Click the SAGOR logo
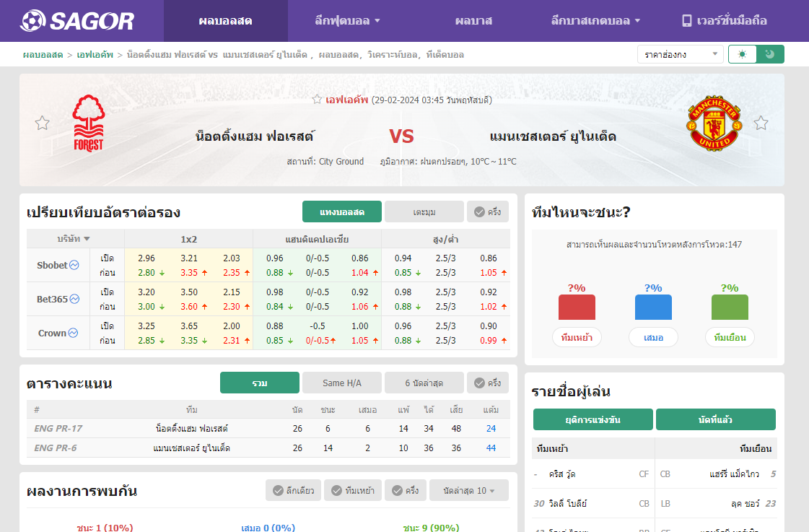This screenshot has height=532, width=809. (77, 21)
